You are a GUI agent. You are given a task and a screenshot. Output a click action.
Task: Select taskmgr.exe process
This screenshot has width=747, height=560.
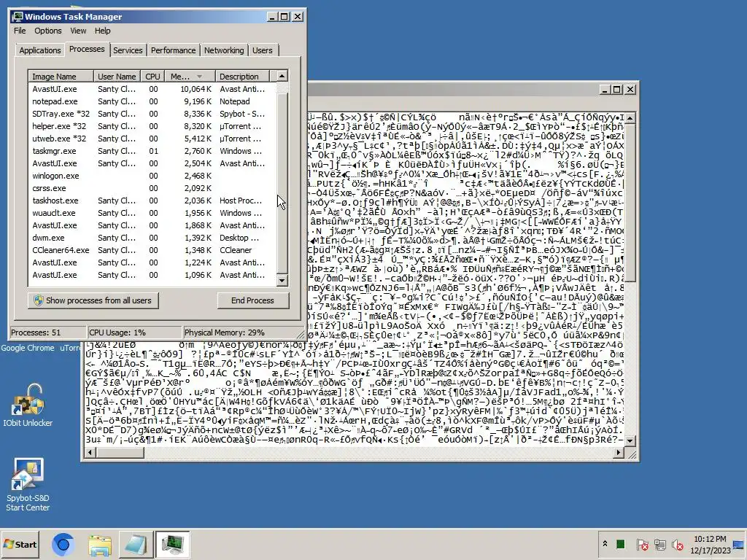click(x=152, y=151)
